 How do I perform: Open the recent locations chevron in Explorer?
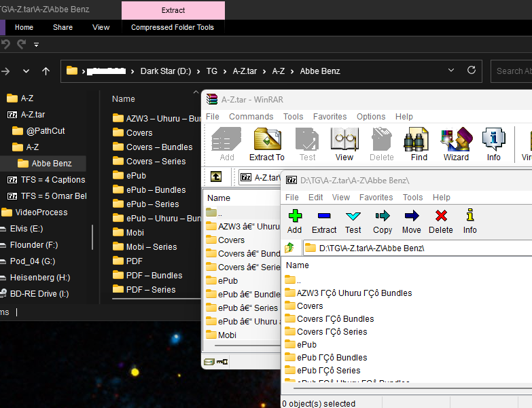pos(26,71)
